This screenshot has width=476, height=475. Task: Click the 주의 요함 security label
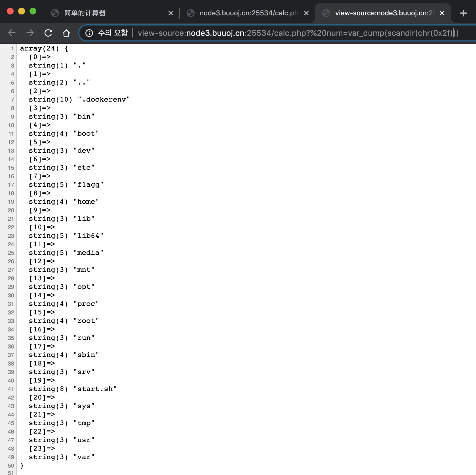click(x=113, y=33)
